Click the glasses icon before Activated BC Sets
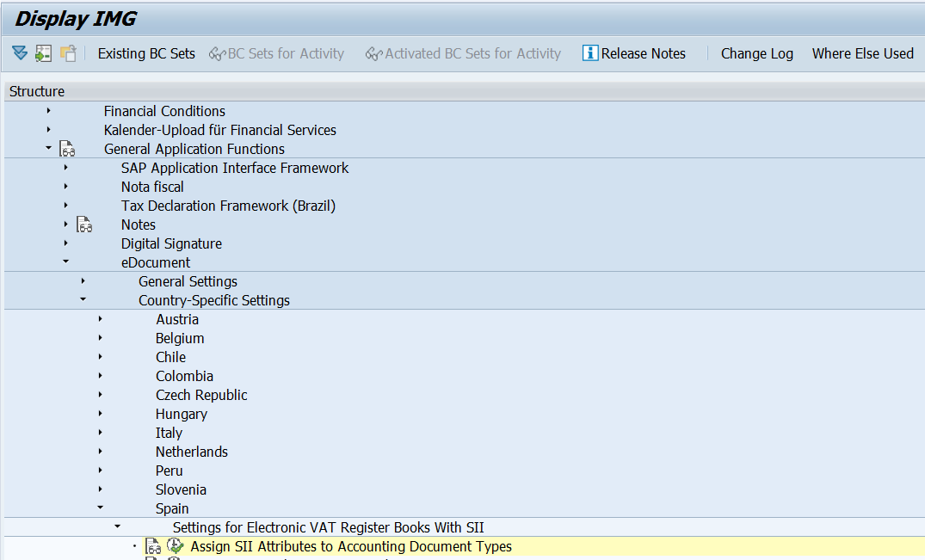 [x=374, y=54]
